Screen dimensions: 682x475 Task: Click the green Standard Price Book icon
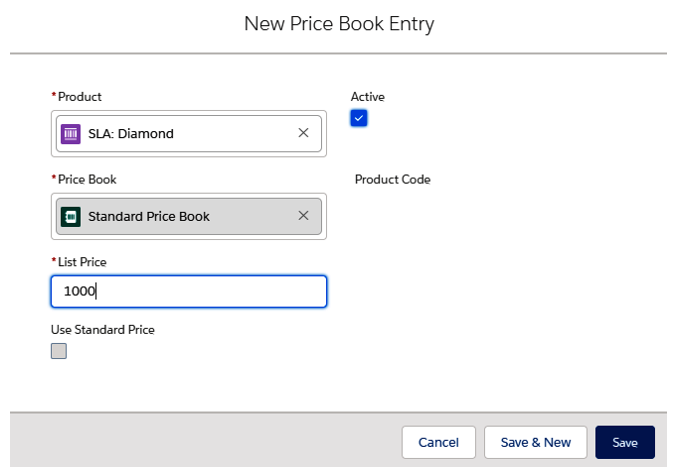pyautogui.click(x=70, y=217)
